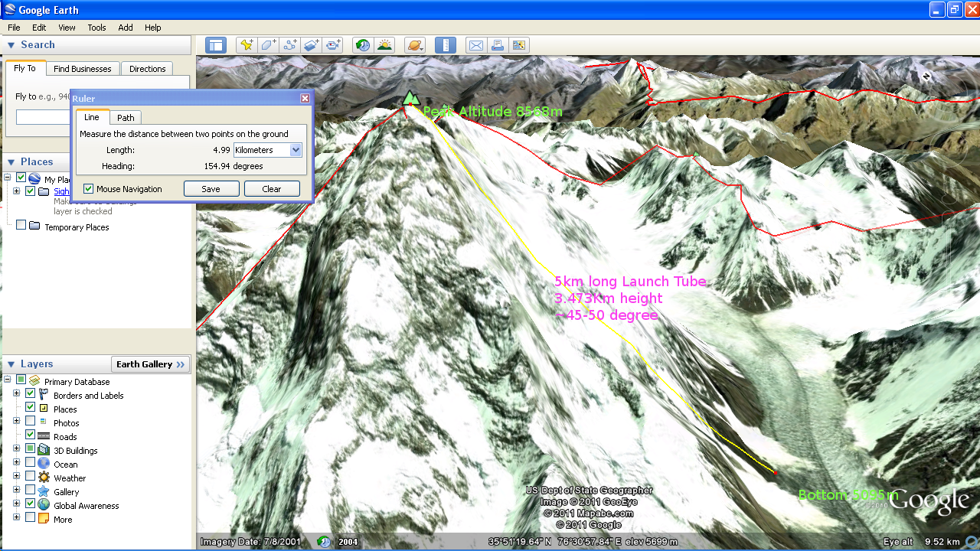Record a tour with camera icon
This screenshot has height=551, width=980.
[332, 45]
